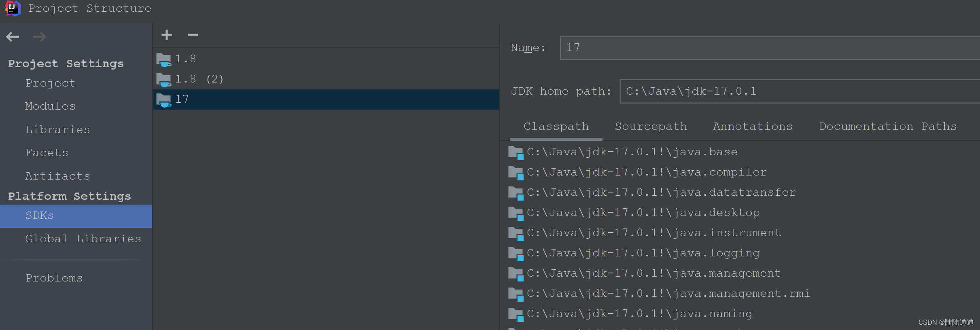The height and width of the screenshot is (330, 980).
Task: Open Project settings page
Action: click(x=51, y=83)
